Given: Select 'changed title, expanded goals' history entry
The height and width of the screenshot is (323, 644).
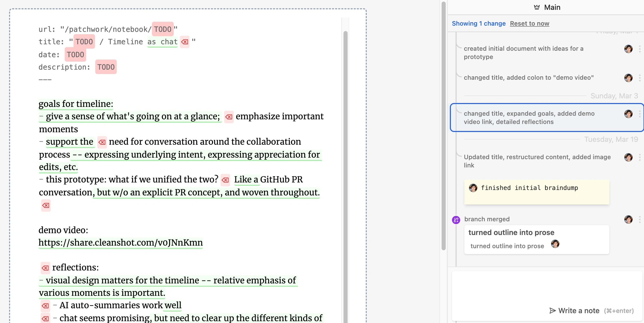Looking at the screenshot, I should [x=529, y=118].
